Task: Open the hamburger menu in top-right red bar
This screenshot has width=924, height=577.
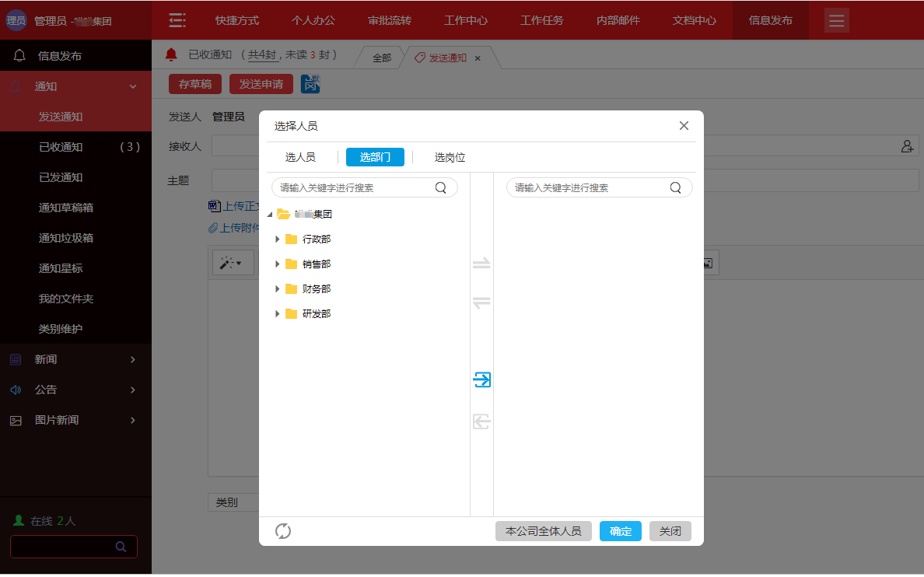Action: (x=836, y=21)
